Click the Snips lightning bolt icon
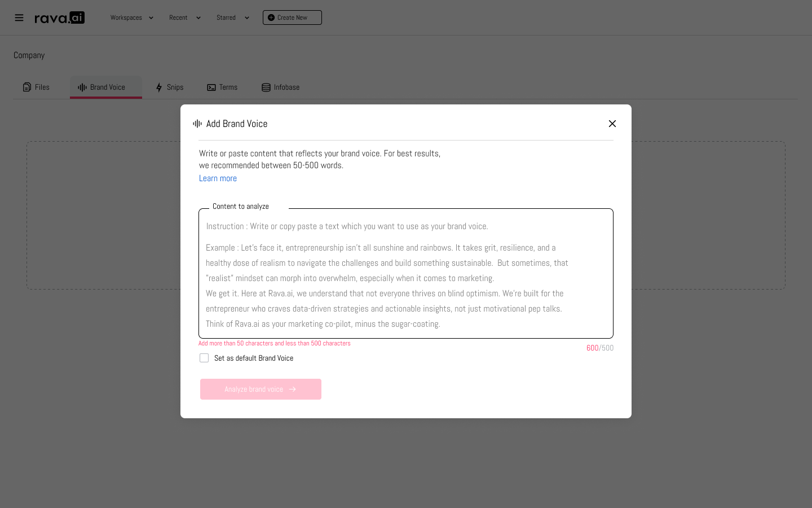 tap(159, 87)
